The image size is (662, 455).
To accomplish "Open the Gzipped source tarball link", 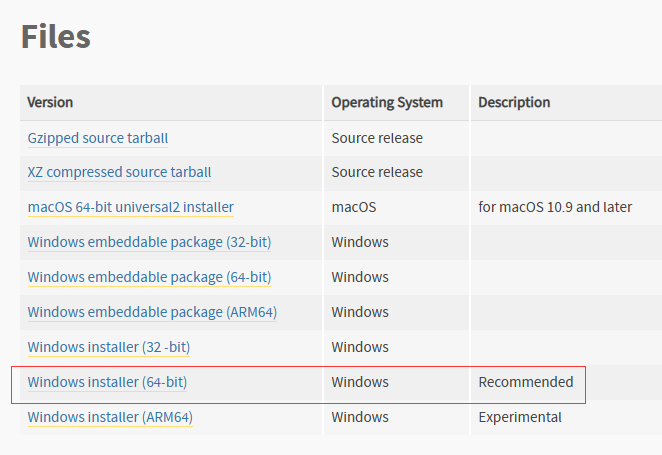I will pyautogui.click(x=98, y=138).
